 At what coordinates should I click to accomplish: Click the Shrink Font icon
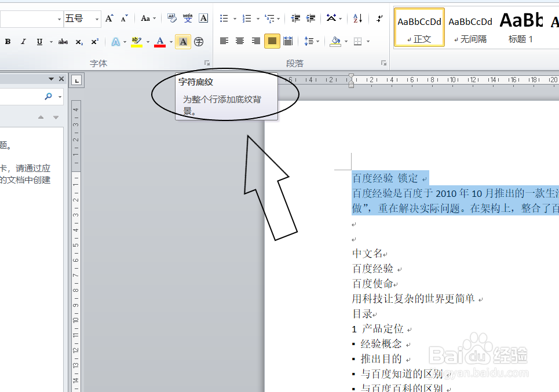tap(124, 18)
